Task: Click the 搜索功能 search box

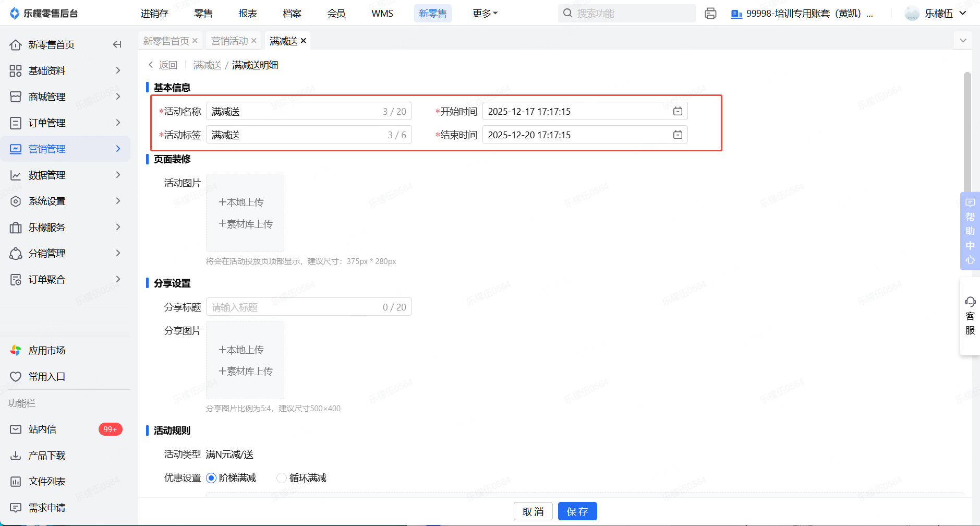Action: [627, 14]
